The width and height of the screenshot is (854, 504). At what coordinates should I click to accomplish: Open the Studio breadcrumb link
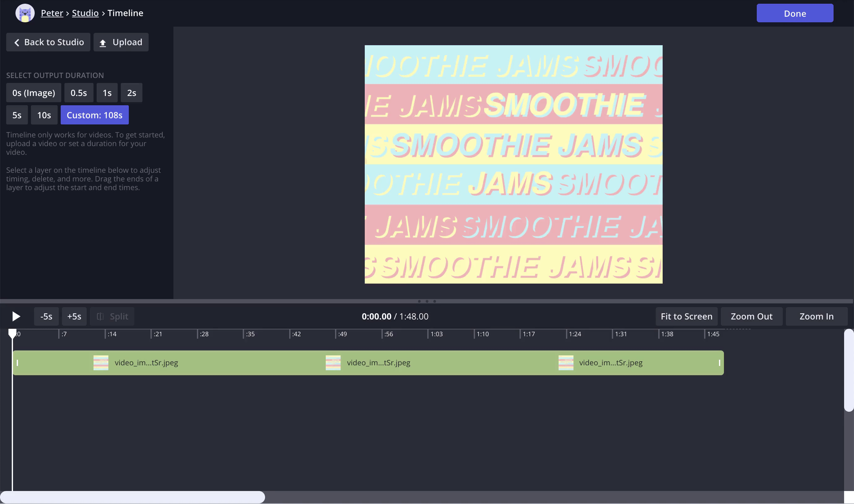coord(85,13)
